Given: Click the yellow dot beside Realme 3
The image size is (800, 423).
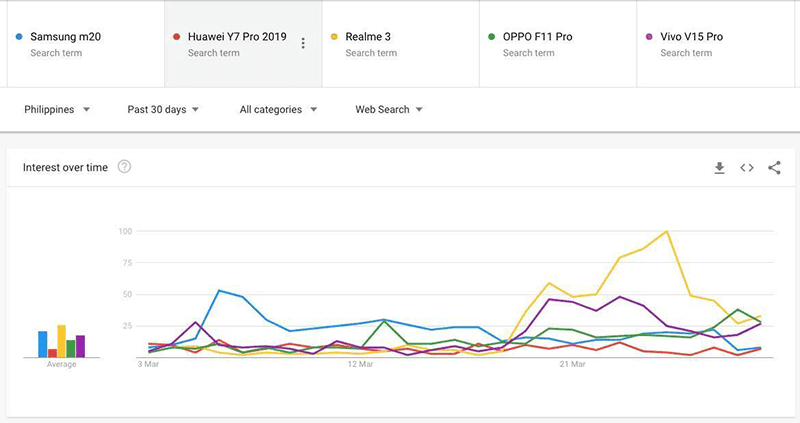Looking at the screenshot, I should [x=334, y=37].
